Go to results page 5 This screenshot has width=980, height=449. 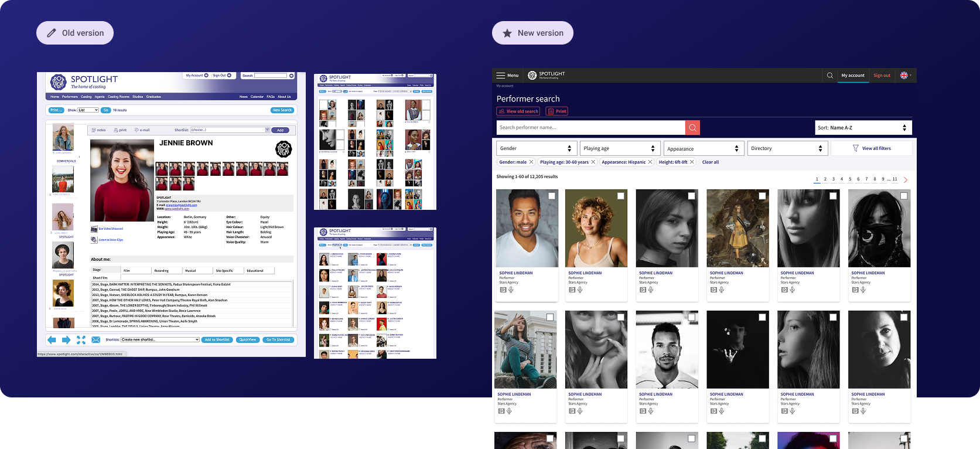pyautogui.click(x=850, y=179)
